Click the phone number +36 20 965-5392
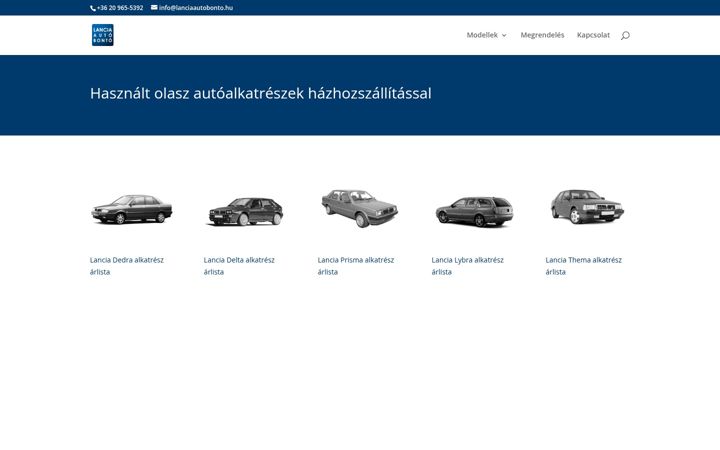Viewport: 720px width, 450px height. point(120,8)
